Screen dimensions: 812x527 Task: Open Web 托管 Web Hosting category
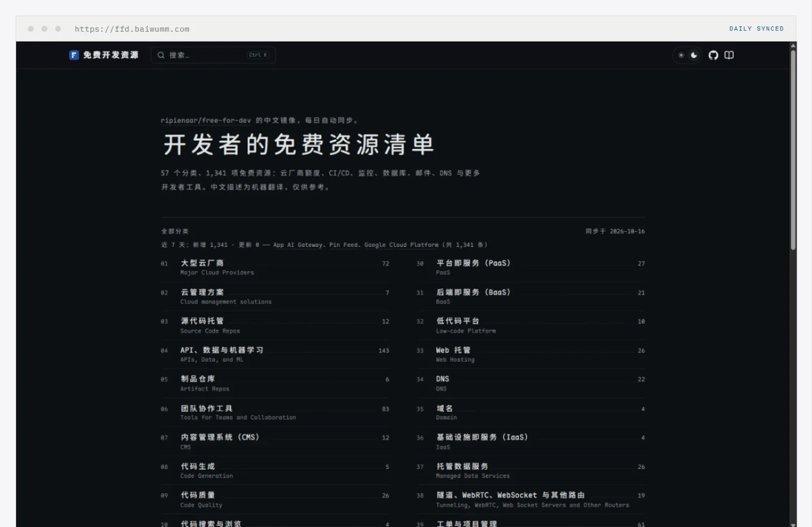531,355
